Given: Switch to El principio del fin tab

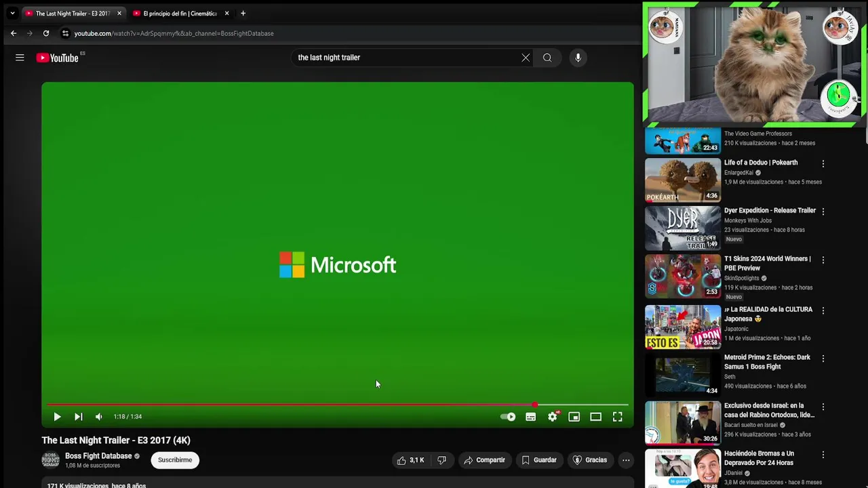Looking at the screenshot, I should point(180,14).
